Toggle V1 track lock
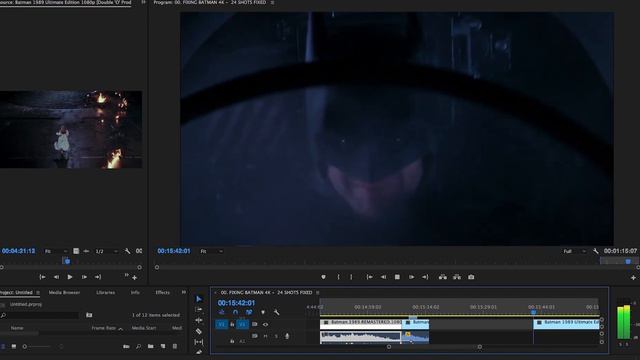 (x=232, y=324)
